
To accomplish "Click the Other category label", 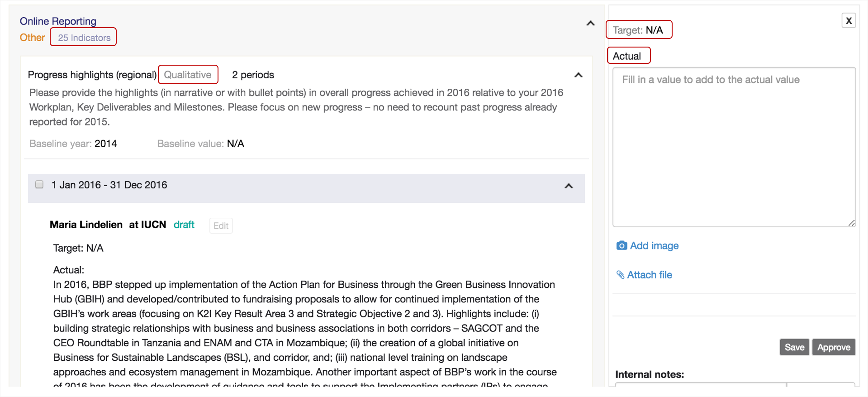I will click(32, 38).
